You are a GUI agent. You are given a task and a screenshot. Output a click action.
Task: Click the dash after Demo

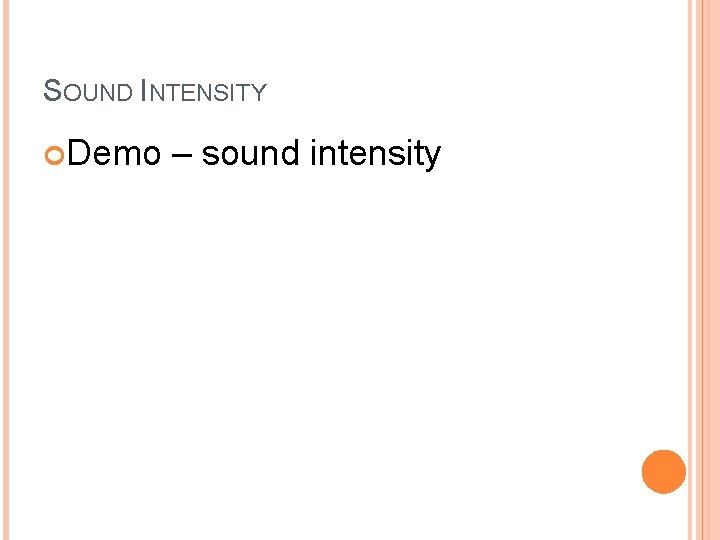pyautogui.click(x=181, y=155)
